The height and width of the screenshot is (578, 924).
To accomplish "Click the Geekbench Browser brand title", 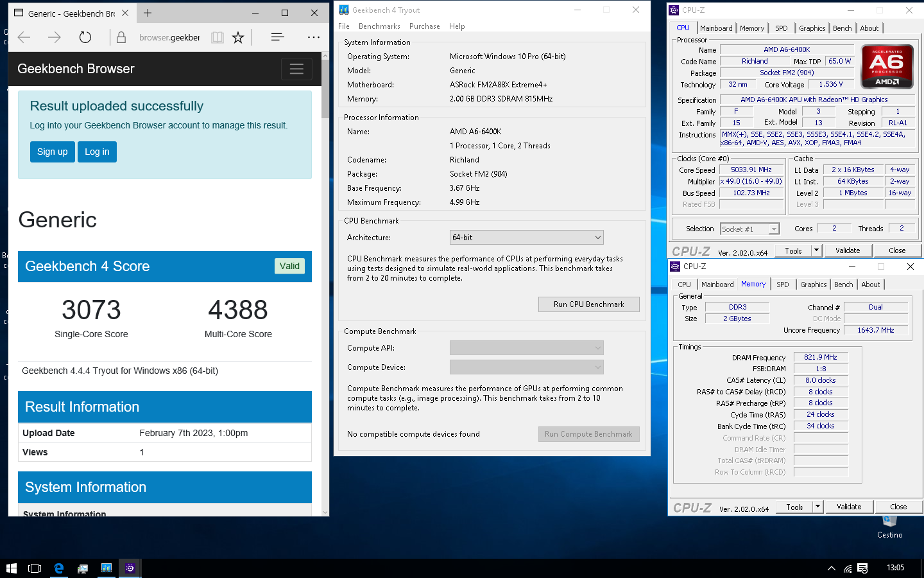I will pos(76,69).
